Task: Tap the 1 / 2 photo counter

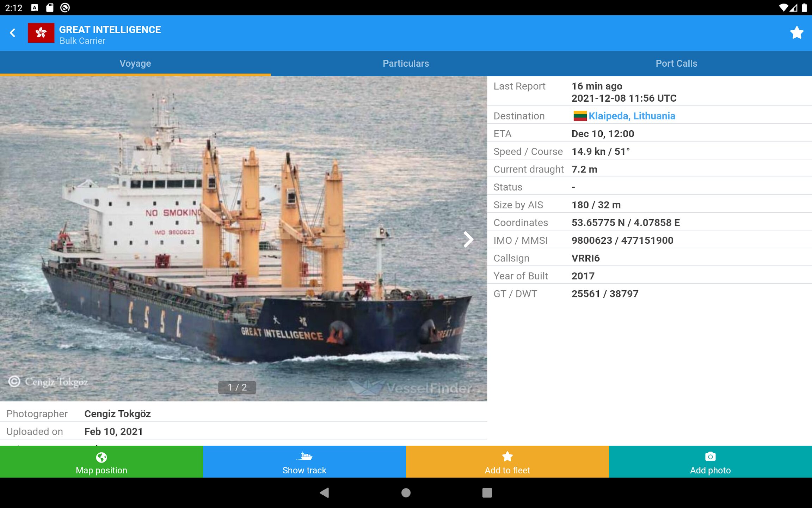Action: tap(237, 387)
